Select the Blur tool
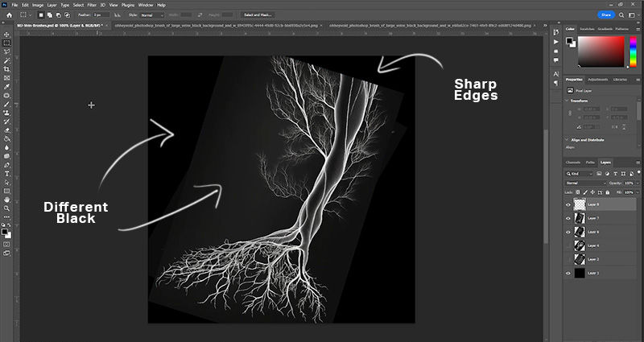 6,147
